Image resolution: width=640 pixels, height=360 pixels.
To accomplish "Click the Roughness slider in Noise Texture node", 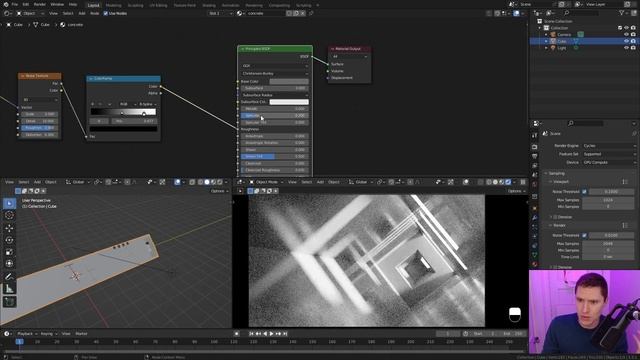I will pyautogui.click(x=39, y=128).
